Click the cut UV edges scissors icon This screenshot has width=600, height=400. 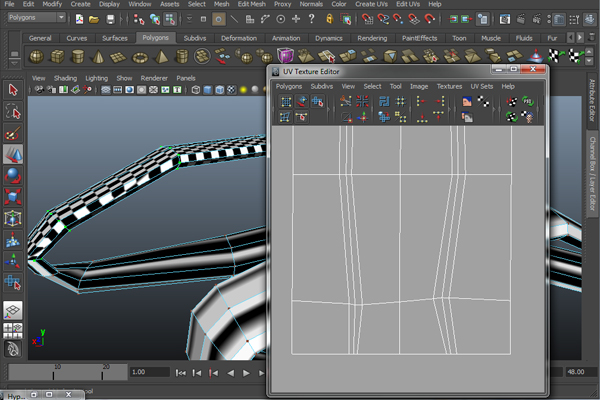346,101
